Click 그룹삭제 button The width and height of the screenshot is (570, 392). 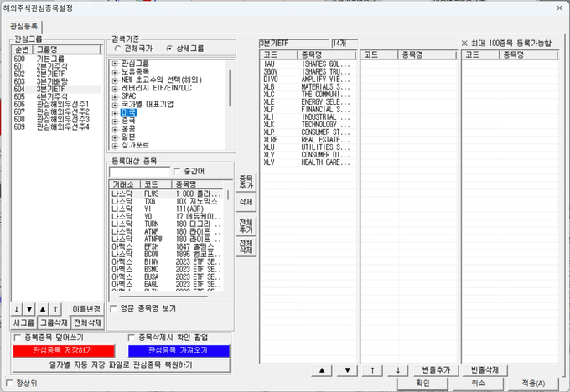pos(54,323)
